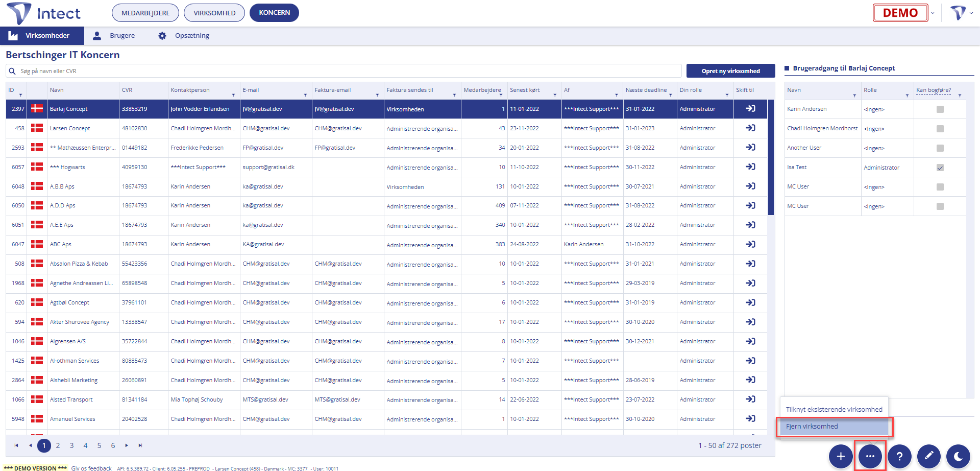
Task: Switch to A.B.B Aps arrow icon
Action: (x=750, y=186)
